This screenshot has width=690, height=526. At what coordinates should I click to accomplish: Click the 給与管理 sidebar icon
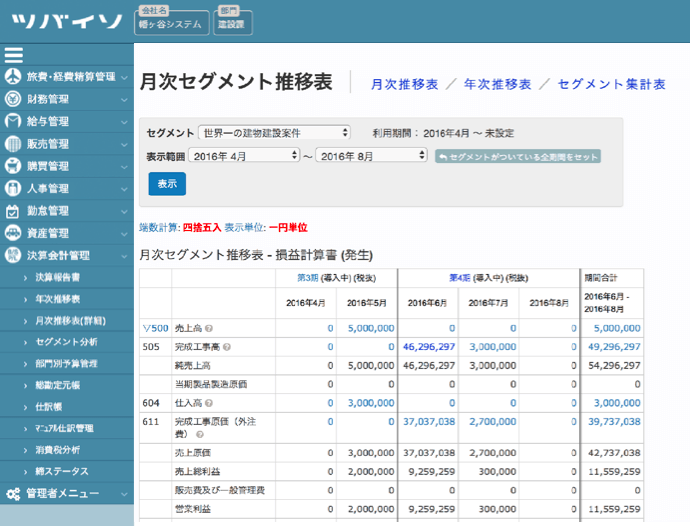(13, 121)
